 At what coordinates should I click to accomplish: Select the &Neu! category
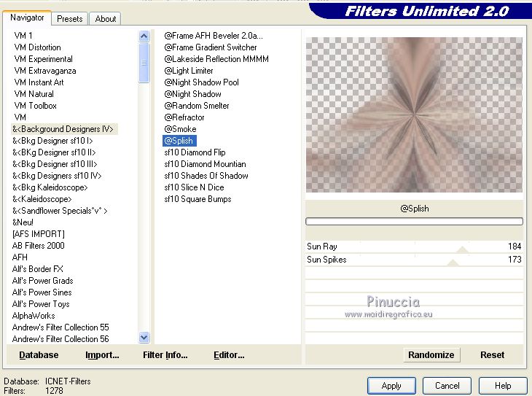coord(23,222)
